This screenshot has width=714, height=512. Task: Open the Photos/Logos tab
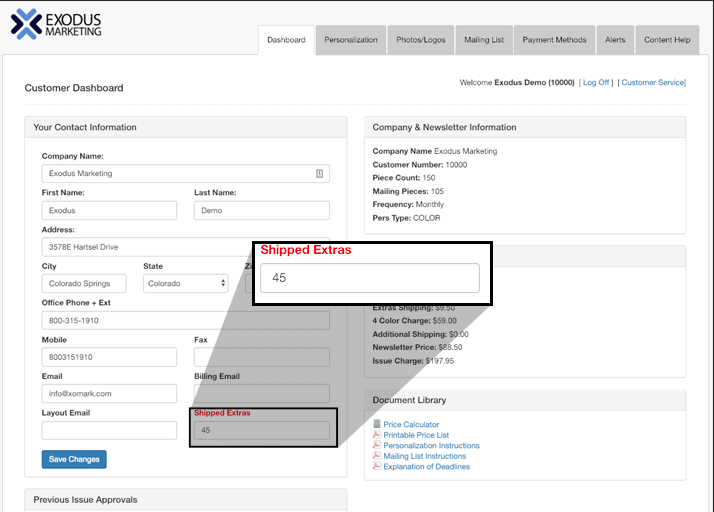[x=421, y=40]
